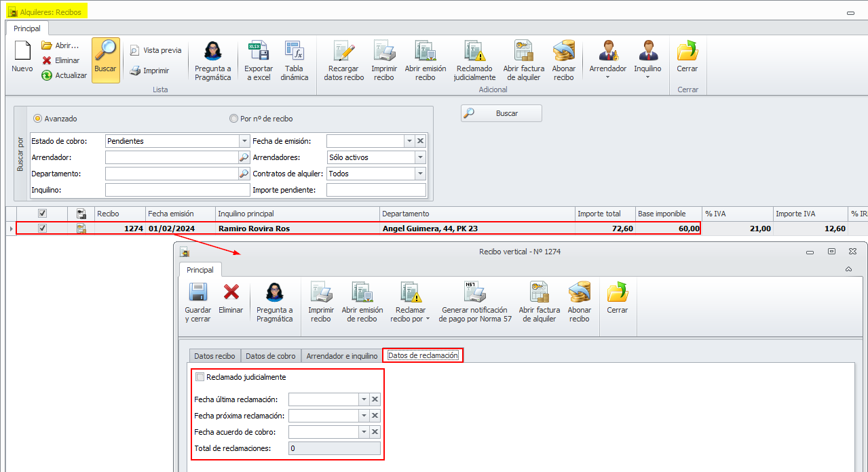Screen dimensions: 868x472
Task: Click Eliminar in the receipt window
Action: click(231, 298)
